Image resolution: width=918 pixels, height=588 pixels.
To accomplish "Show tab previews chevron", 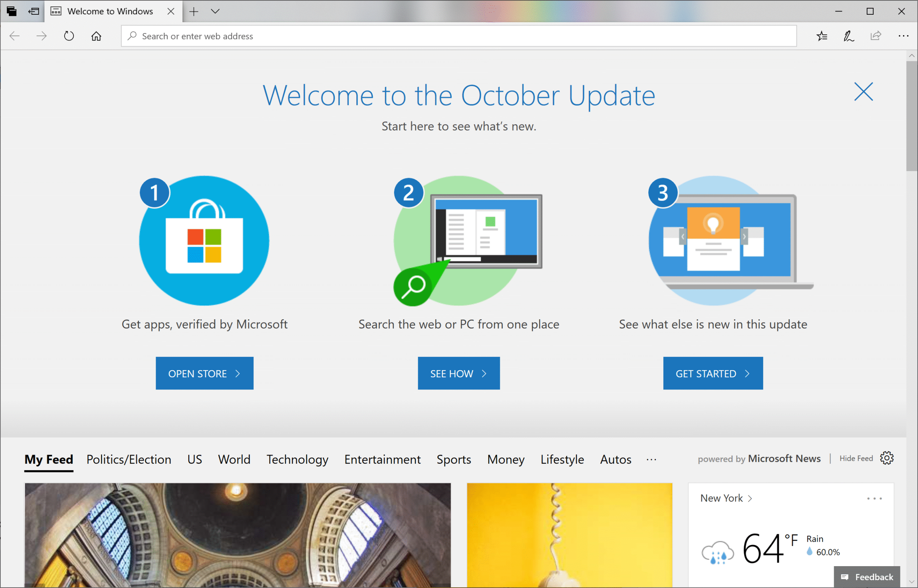I will pos(215,11).
